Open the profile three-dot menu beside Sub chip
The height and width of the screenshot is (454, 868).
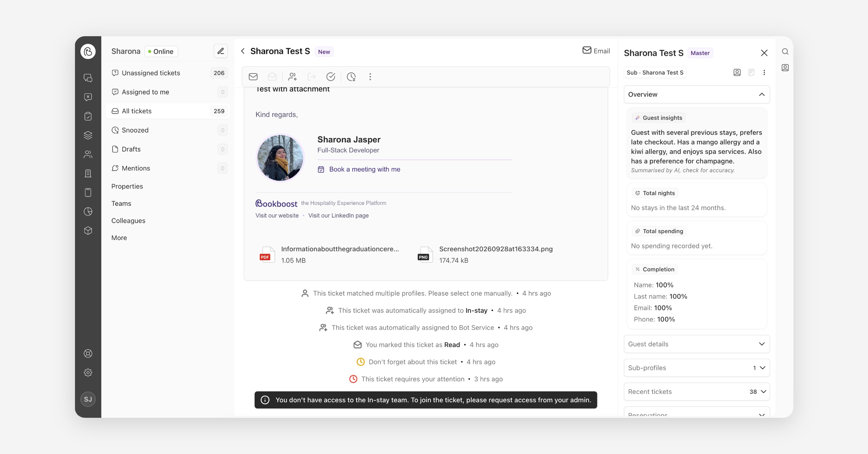[x=764, y=72]
